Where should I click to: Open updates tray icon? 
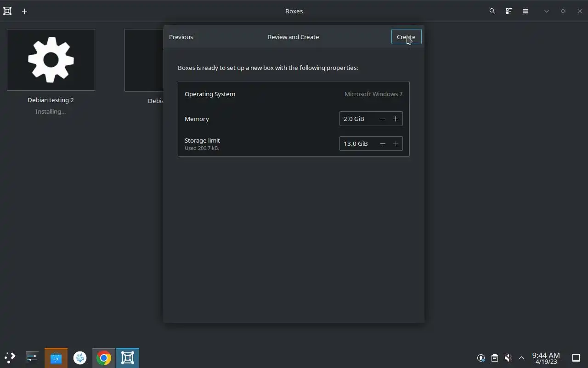click(481, 358)
